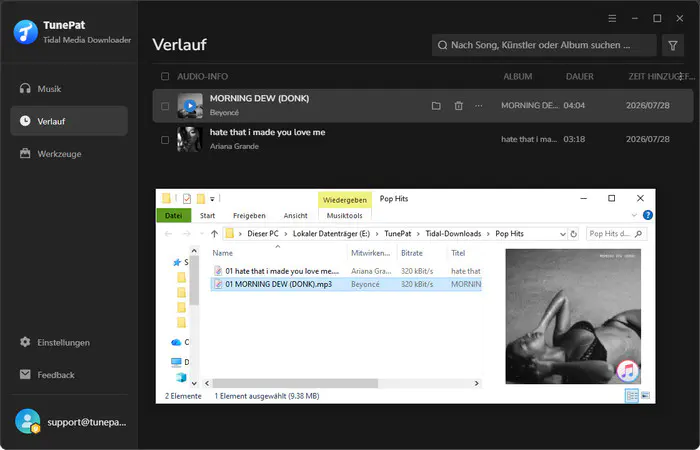
Task: Open the Musik section in sidebar
Action: [69, 88]
